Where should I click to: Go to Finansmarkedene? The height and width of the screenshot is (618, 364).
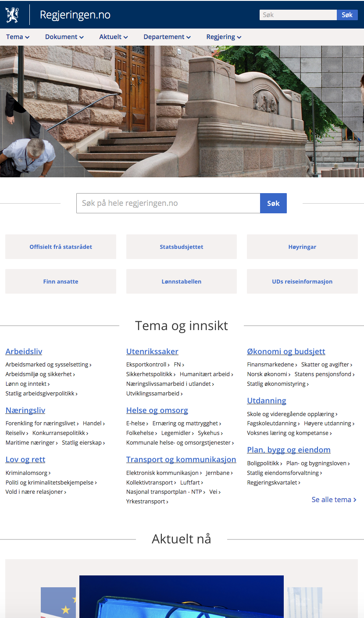pyautogui.click(x=272, y=365)
